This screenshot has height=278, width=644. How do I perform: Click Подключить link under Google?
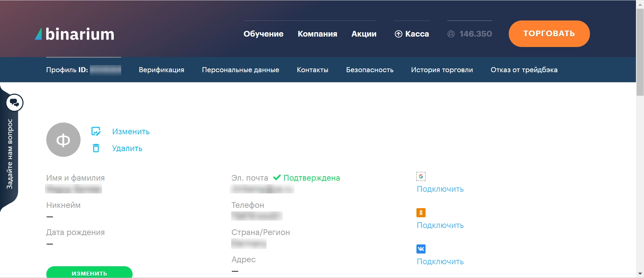(440, 189)
